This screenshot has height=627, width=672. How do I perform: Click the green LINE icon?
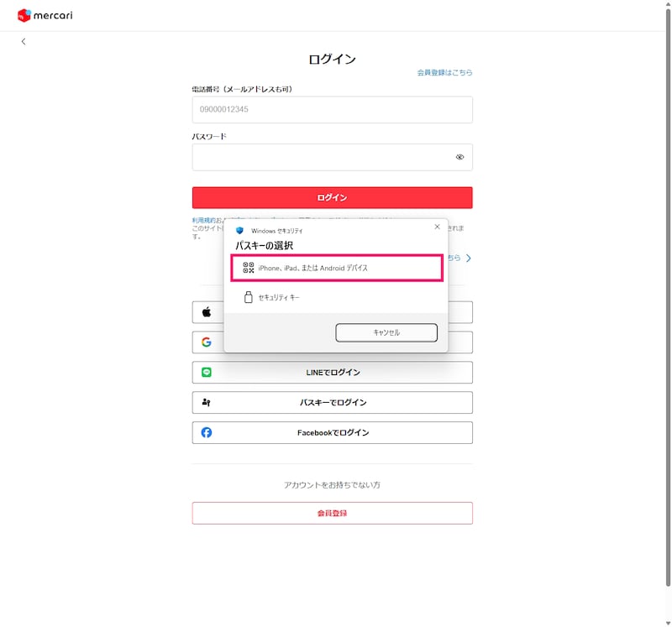coord(207,372)
